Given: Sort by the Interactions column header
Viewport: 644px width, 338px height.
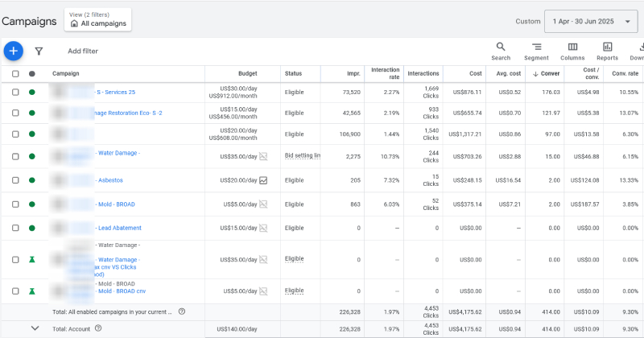Looking at the screenshot, I should click(423, 73).
